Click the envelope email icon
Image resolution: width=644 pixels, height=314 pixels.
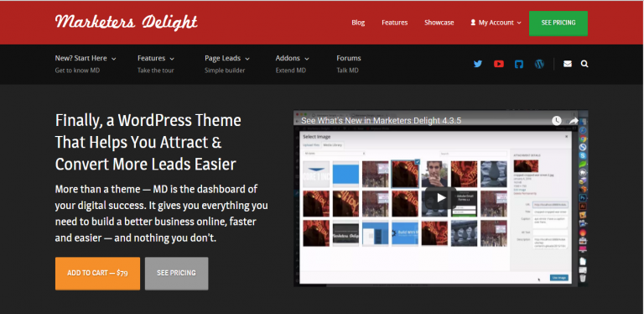pos(568,64)
